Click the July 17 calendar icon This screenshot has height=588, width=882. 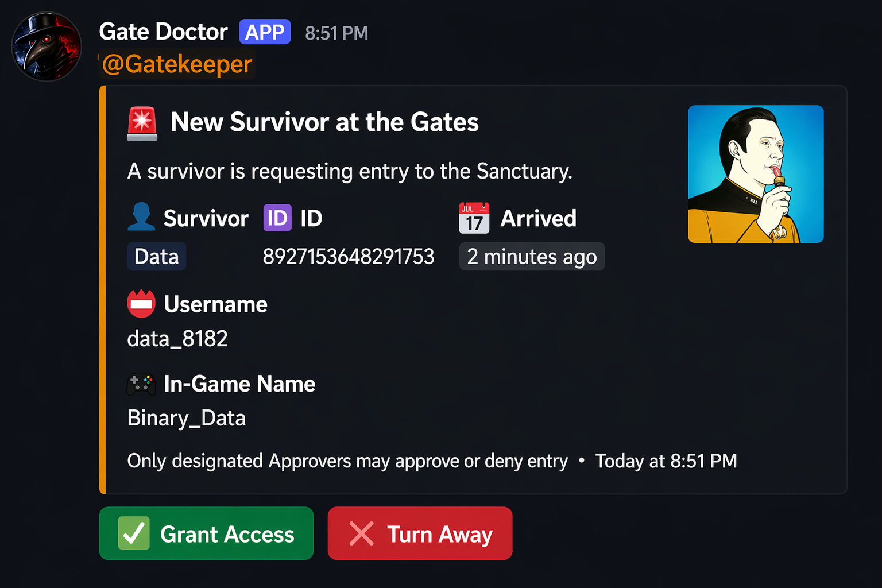[473, 218]
